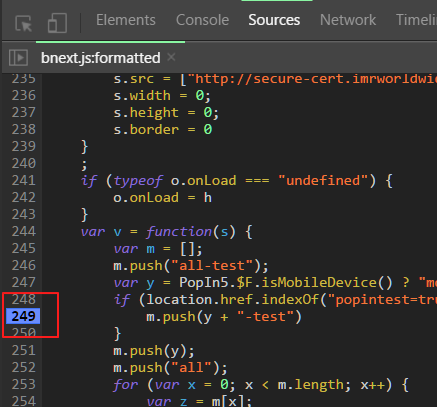Set a breakpoint on line 244

pos(23,231)
